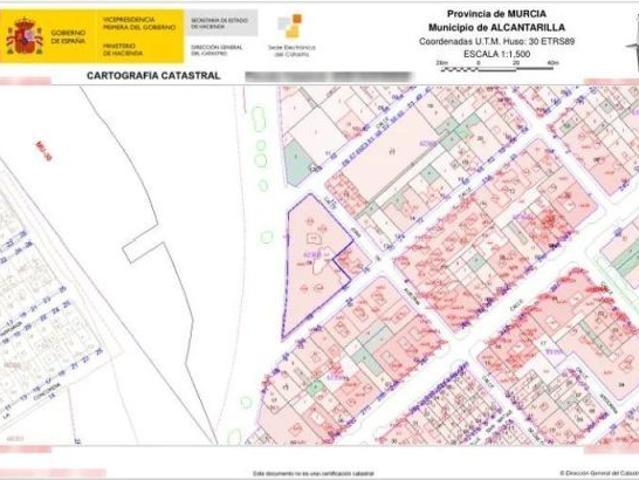The height and width of the screenshot is (480, 639).
Task: Click 'Municipio de ALCANTARILLA' text
Action: pyautogui.click(x=496, y=27)
